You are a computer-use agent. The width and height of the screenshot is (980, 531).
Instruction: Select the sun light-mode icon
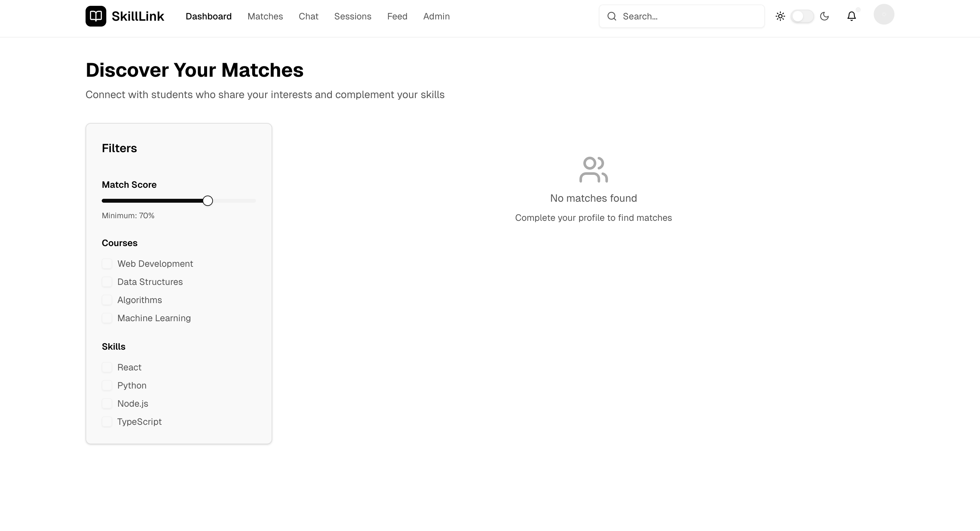(780, 16)
